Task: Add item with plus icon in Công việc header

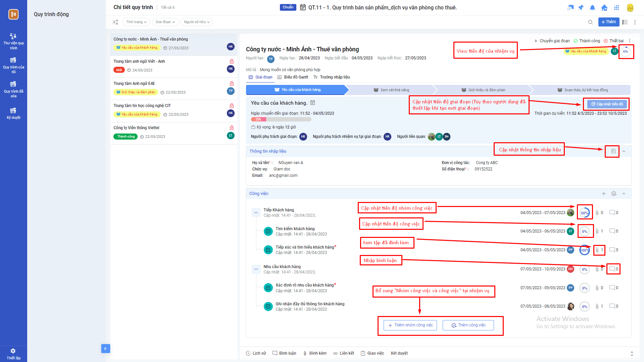Action: point(604,194)
